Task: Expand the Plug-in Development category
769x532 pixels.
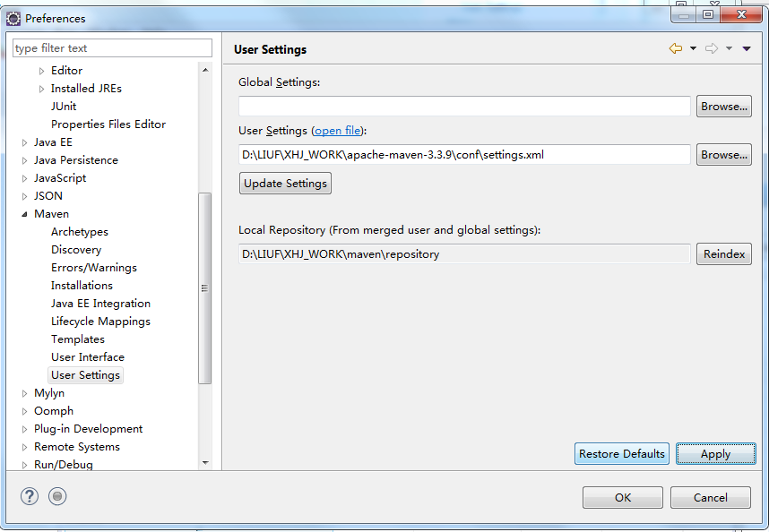Action: (x=24, y=429)
